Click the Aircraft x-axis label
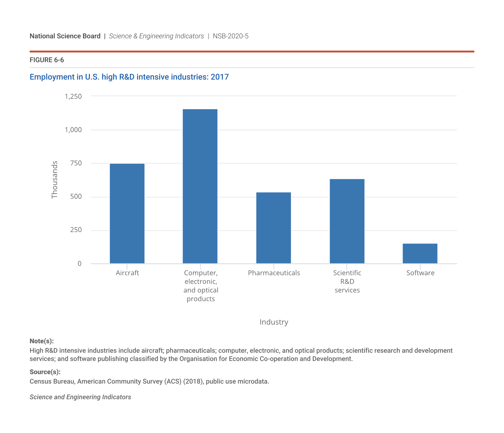 tap(127, 273)
